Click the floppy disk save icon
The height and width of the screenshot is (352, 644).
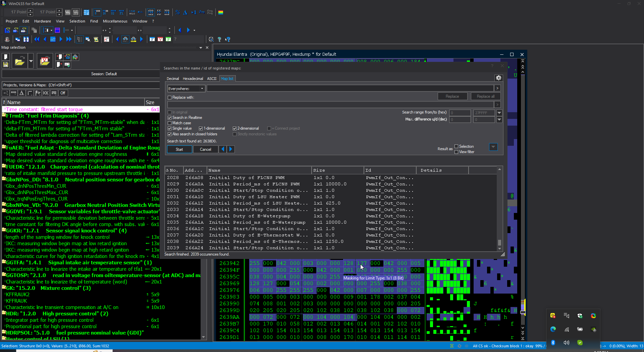pos(5,64)
